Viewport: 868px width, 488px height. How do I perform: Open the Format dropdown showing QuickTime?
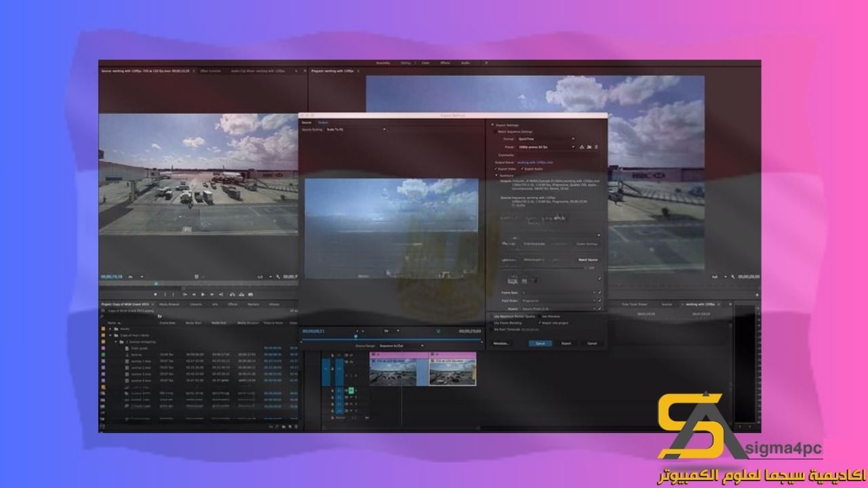point(547,139)
